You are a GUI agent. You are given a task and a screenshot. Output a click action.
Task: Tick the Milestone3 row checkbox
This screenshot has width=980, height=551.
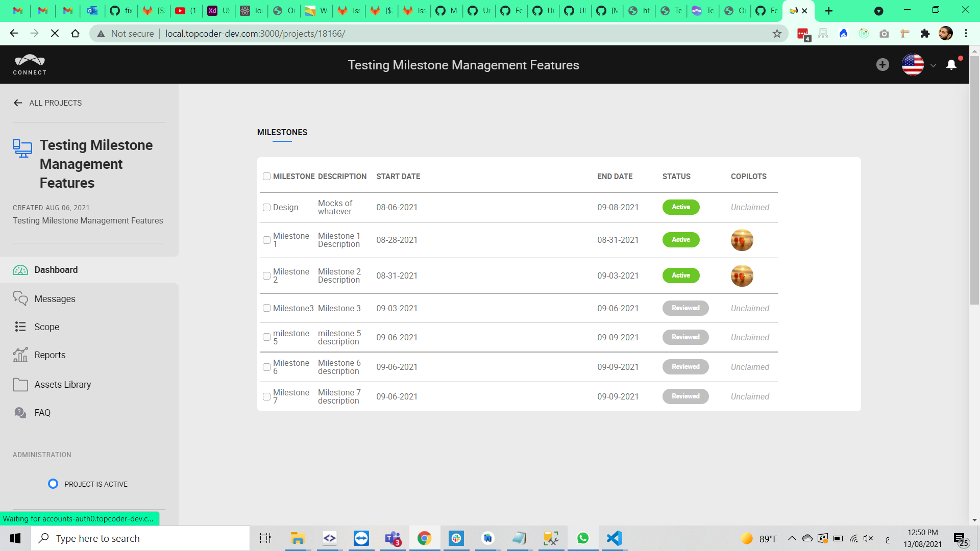pos(266,308)
